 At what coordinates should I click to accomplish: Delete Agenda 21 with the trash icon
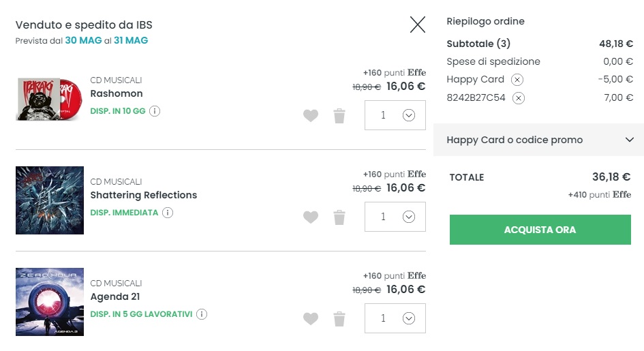pyautogui.click(x=339, y=318)
